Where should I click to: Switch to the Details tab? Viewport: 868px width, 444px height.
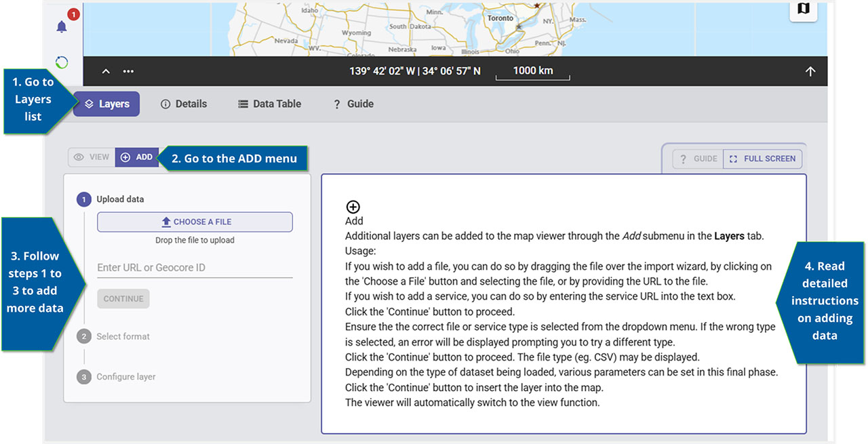(x=184, y=104)
